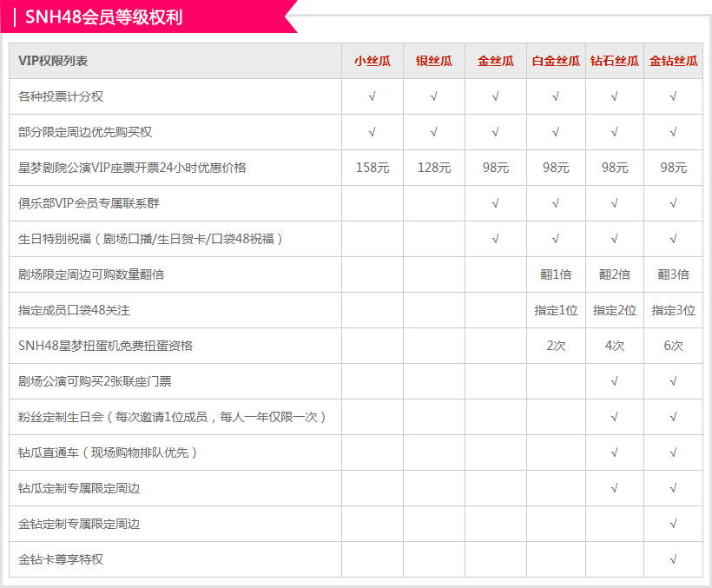
Task: Click the 金钻丝瓜 checkmark in 钻瓜定制专属限定周边 row
Action: click(x=674, y=488)
